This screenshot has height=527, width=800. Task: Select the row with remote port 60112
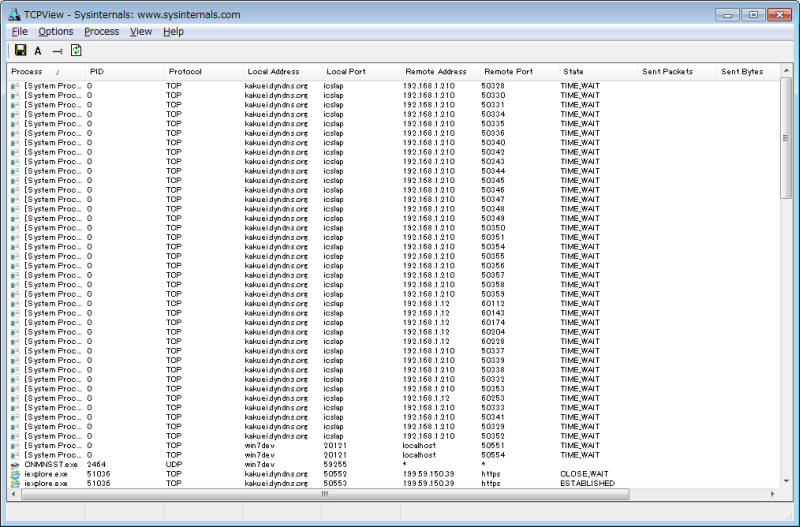(x=400, y=304)
